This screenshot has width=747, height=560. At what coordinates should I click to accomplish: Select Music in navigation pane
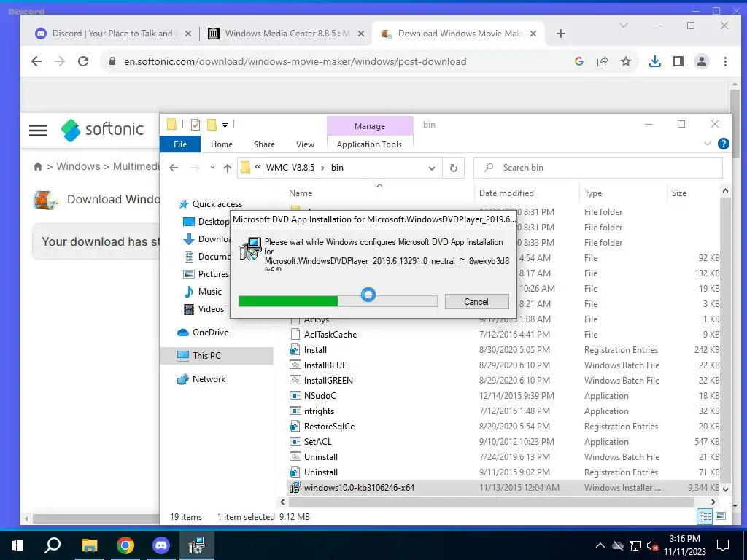pos(209,292)
